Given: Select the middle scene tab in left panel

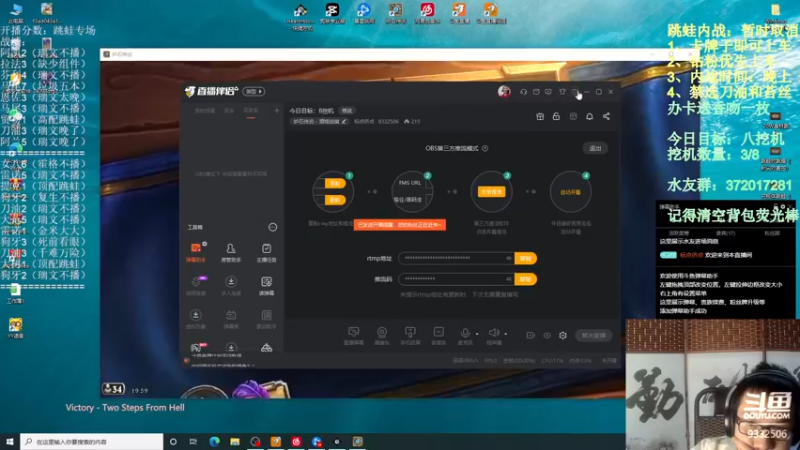Looking at the screenshot, I should click(x=229, y=111).
